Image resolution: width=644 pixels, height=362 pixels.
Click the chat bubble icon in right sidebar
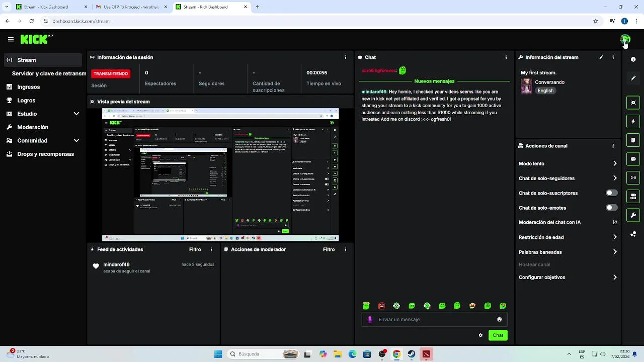tap(633, 159)
